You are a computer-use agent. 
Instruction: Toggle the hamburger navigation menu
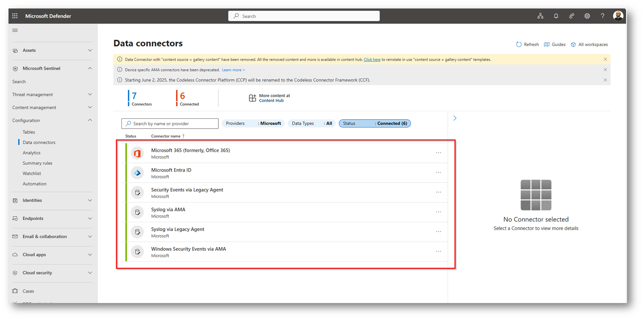point(15,30)
